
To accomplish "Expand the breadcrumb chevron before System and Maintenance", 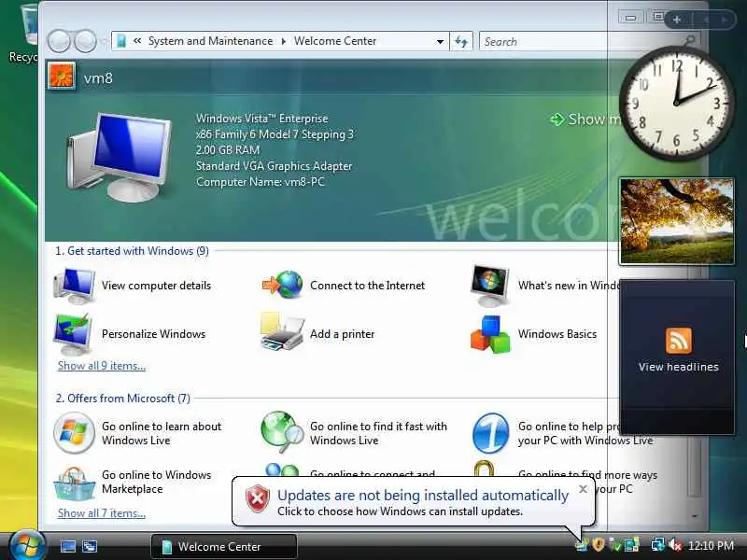I will (137, 41).
